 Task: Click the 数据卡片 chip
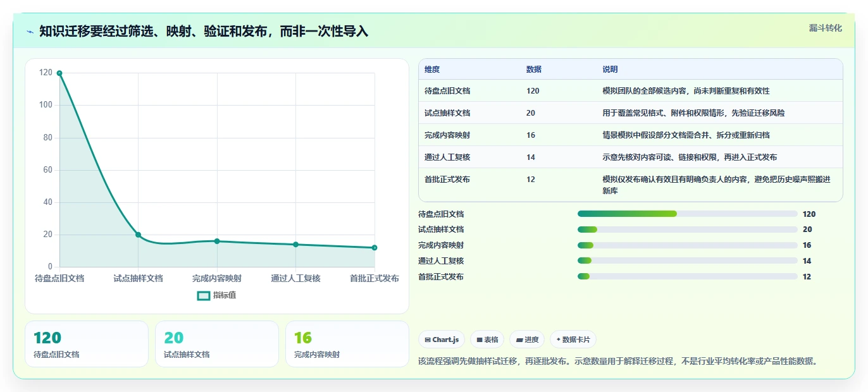coord(573,340)
